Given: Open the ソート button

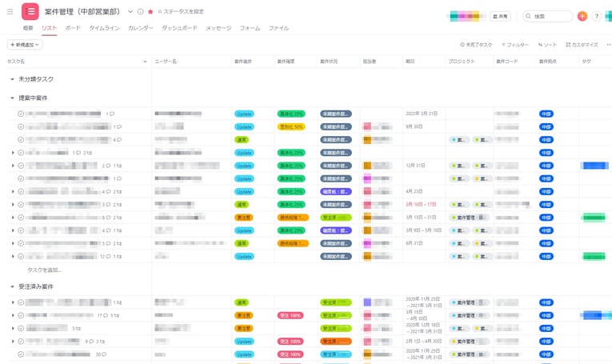Looking at the screenshot, I should click(x=547, y=45).
